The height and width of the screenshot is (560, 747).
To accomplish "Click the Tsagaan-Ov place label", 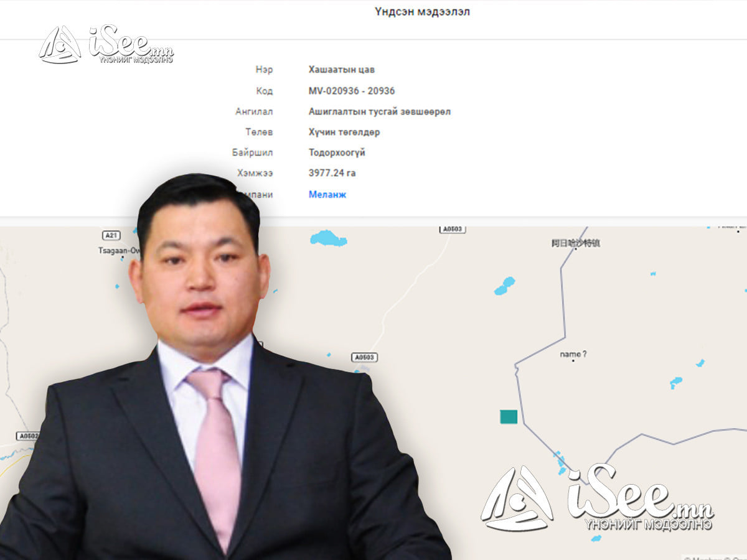I will [x=112, y=250].
